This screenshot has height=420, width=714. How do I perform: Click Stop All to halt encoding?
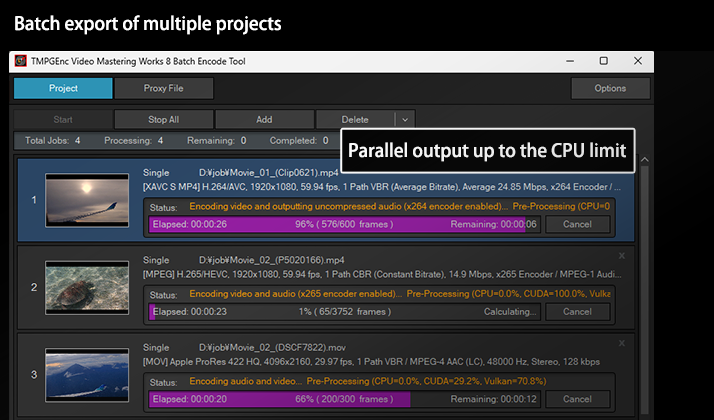[163, 120]
